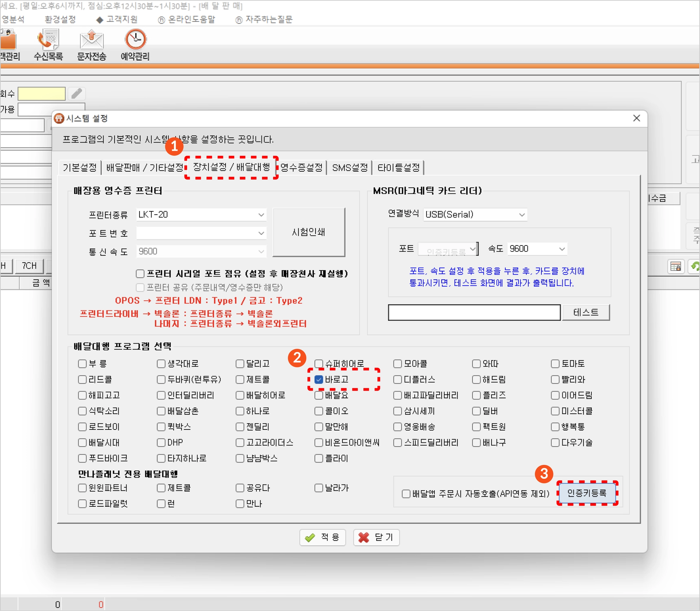This screenshot has height=611, width=700.
Task: Click the table calendar icon at right
Action: [675, 266]
